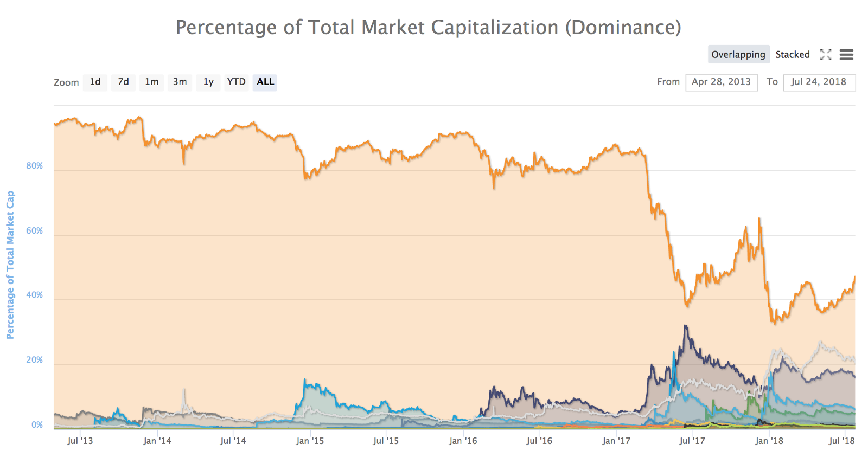Zoom chart to YTD

pyautogui.click(x=237, y=82)
